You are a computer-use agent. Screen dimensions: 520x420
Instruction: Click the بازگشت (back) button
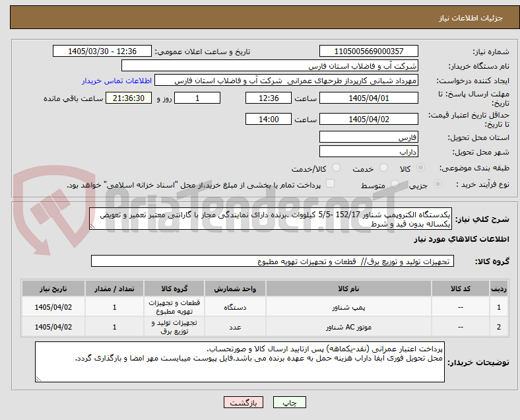[x=244, y=402]
